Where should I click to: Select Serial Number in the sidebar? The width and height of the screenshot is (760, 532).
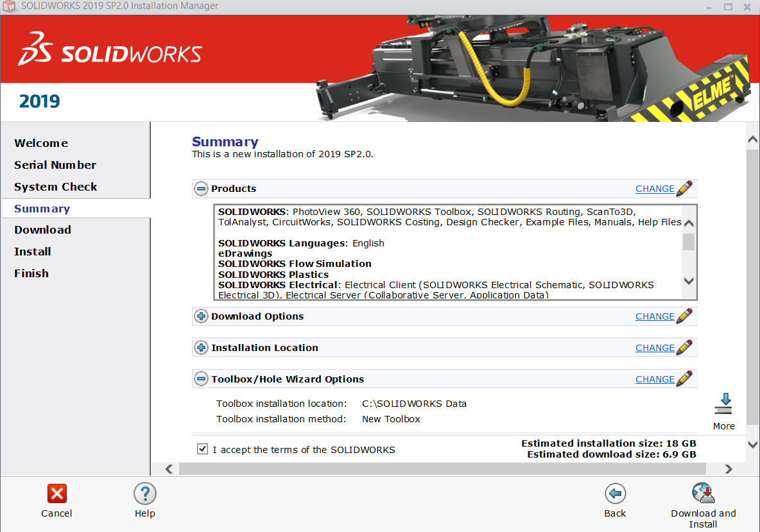pos(55,165)
